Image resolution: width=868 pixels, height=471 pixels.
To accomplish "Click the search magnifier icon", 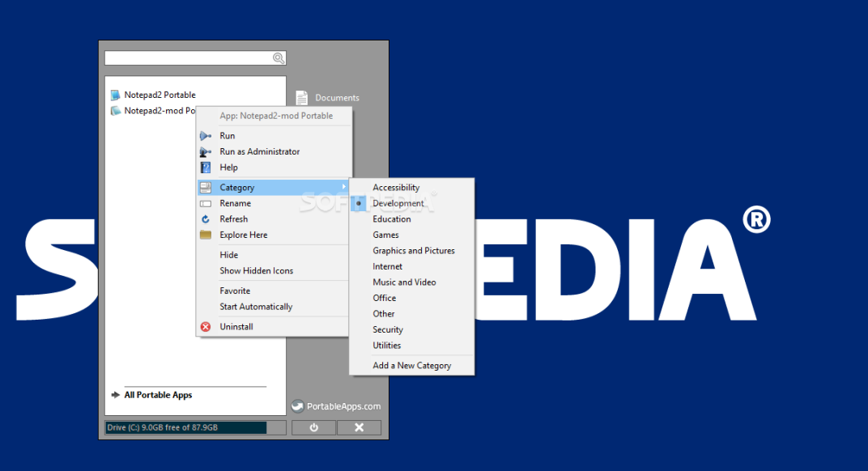I will click(x=279, y=58).
